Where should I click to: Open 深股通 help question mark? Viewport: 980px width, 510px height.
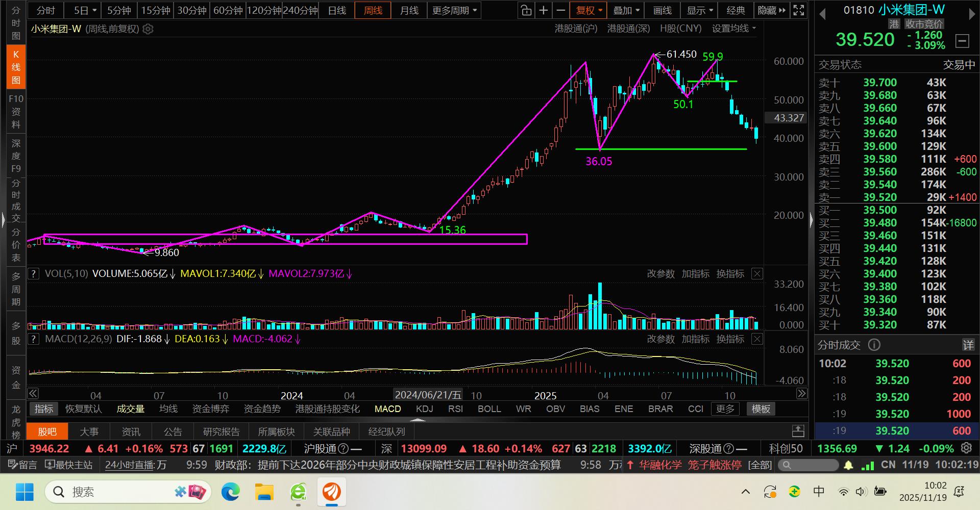[x=729, y=449]
